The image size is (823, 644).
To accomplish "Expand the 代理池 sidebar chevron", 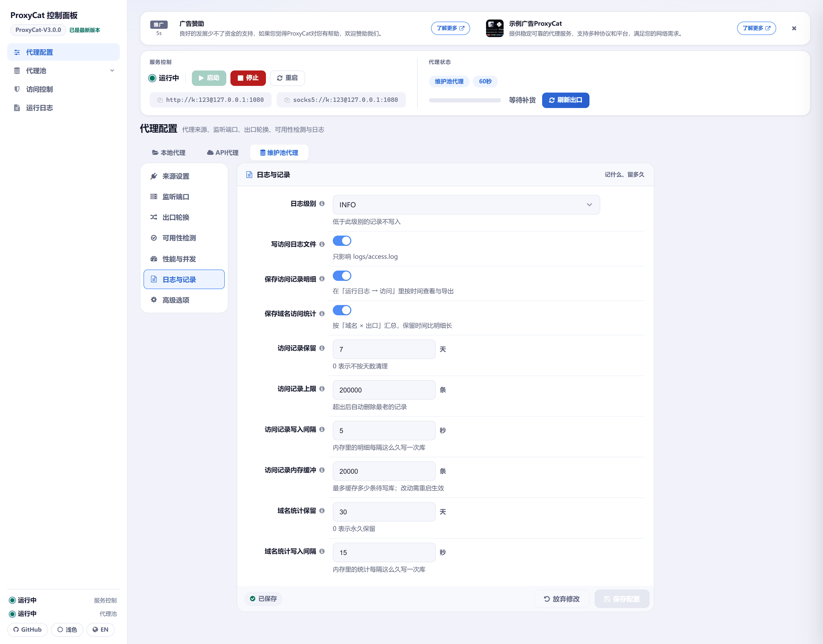I will tap(112, 71).
